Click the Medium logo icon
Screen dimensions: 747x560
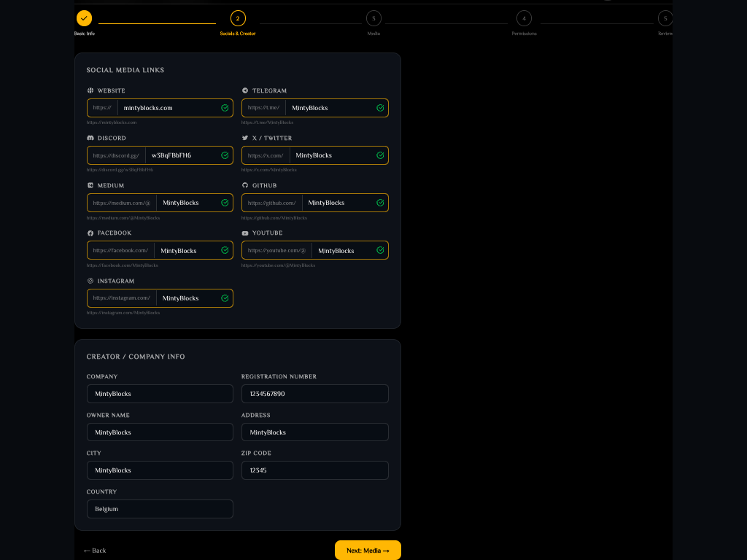point(90,185)
